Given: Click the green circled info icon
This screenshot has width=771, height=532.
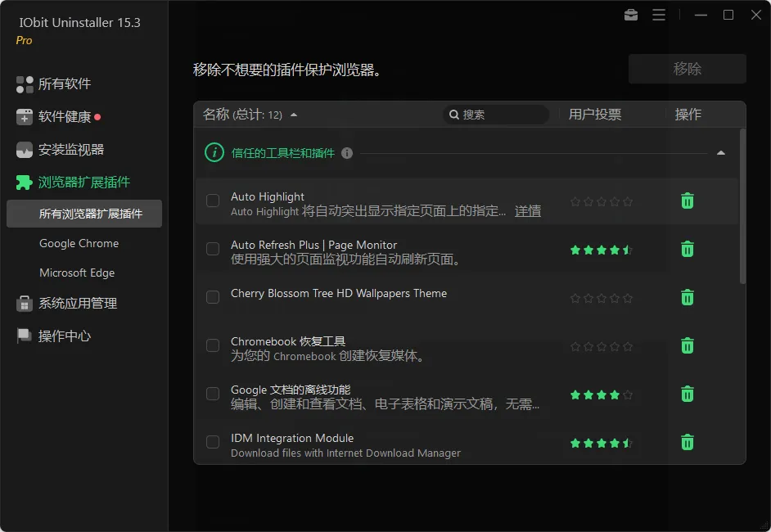Looking at the screenshot, I should [x=214, y=152].
